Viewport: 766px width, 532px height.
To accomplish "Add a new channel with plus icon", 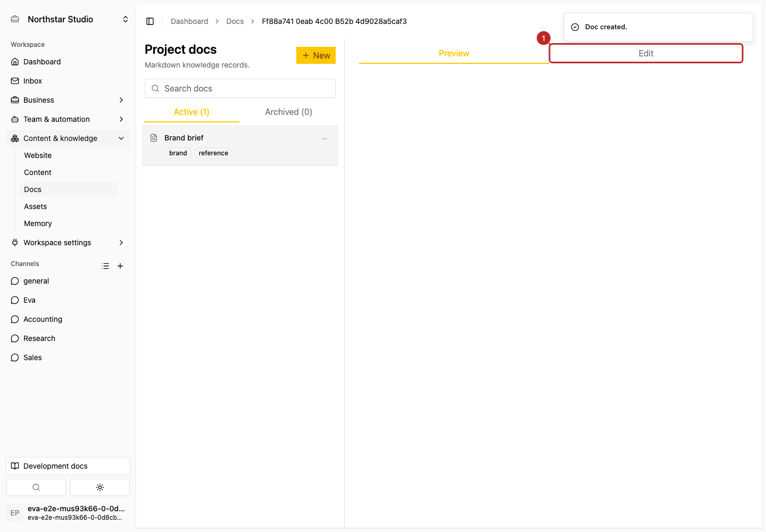I will (x=120, y=266).
